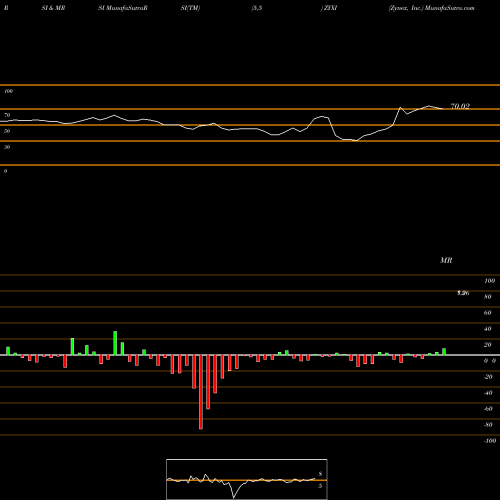This screenshot has width=500, height=500.
Task: Click the tallest red MR histogram bar
Action: 201,392
